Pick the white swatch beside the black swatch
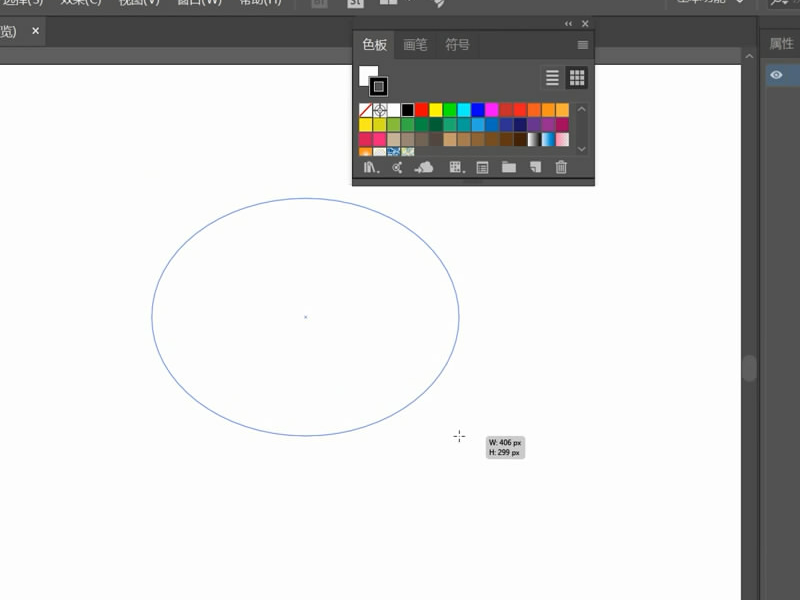The width and height of the screenshot is (800, 600). [x=393, y=110]
